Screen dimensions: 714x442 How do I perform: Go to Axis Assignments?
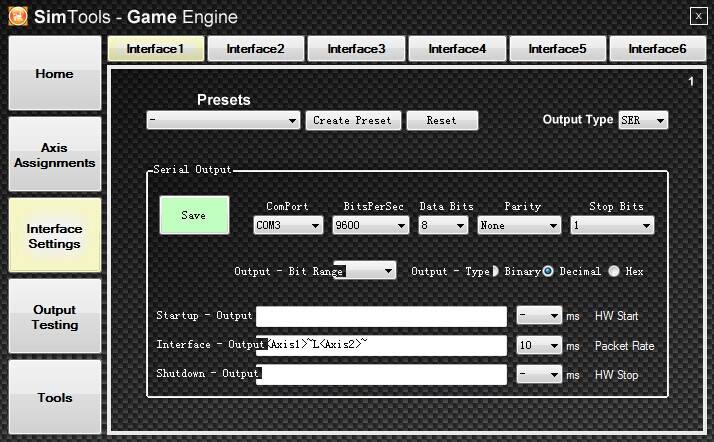pyautogui.click(x=55, y=154)
